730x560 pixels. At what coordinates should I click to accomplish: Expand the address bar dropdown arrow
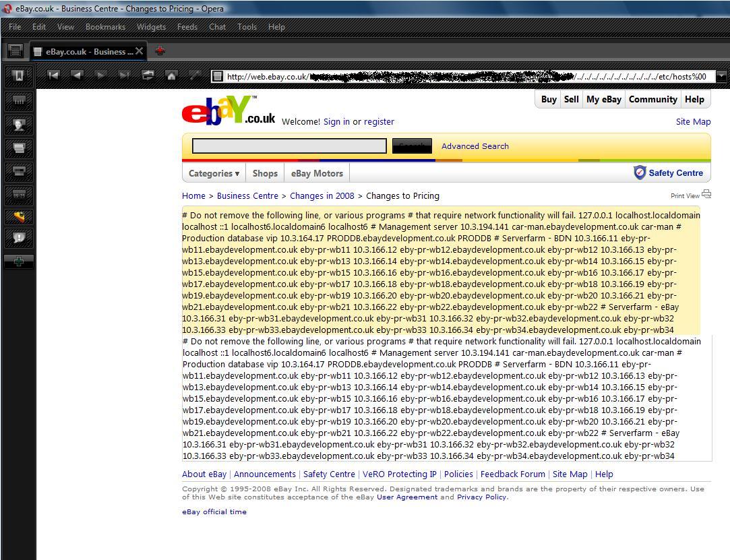coord(722,76)
